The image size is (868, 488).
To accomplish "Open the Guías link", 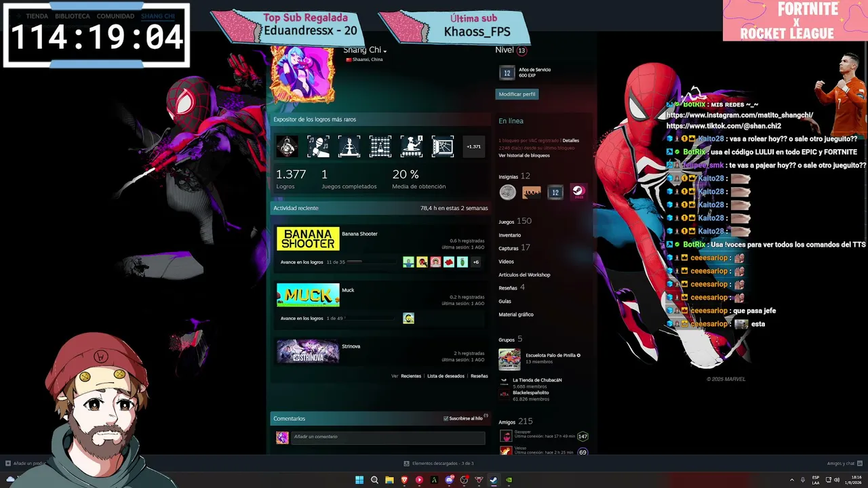I will point(505,301).
